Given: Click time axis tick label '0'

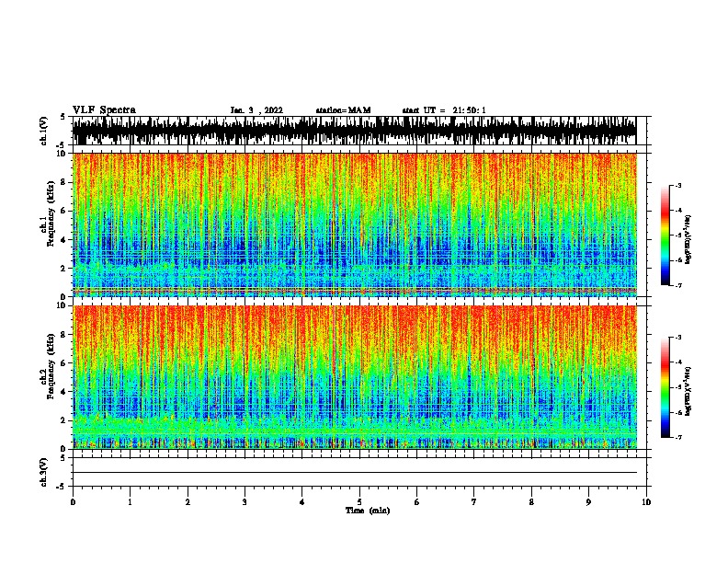Looking at the screenshot, I should click(x=73, y=502).
